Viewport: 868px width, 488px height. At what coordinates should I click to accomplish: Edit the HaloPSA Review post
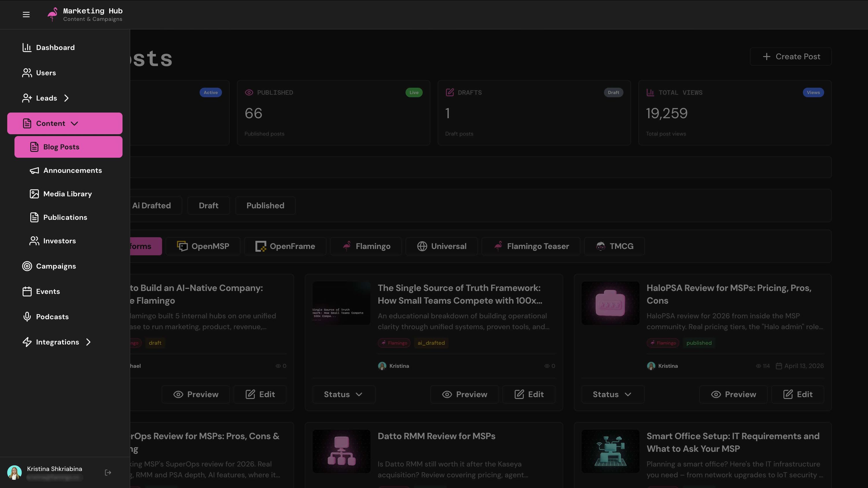pos(798,394)
